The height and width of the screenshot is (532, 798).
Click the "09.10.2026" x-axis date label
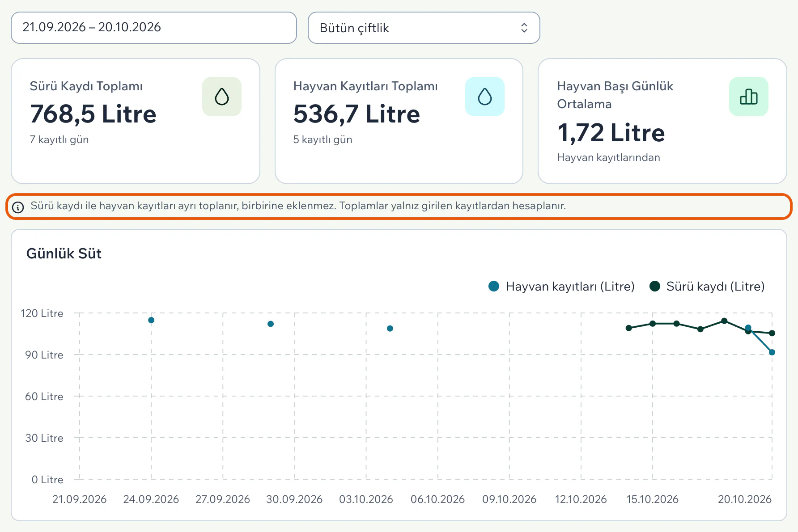coord(509,499)
